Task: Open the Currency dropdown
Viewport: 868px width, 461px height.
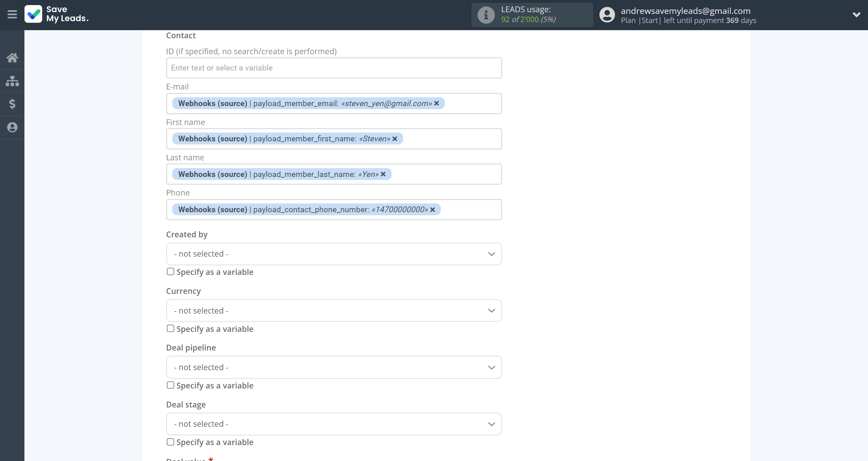Action: pos(334,310)
